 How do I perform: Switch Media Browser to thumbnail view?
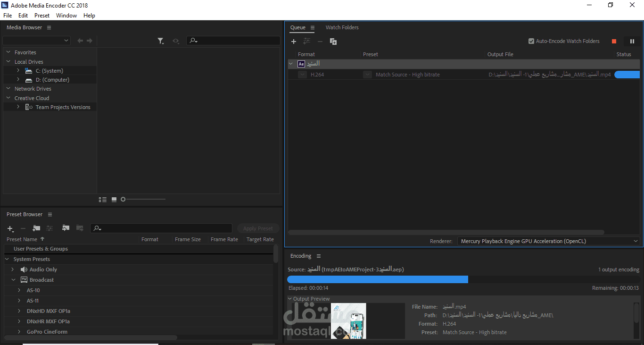click(114, 200)
